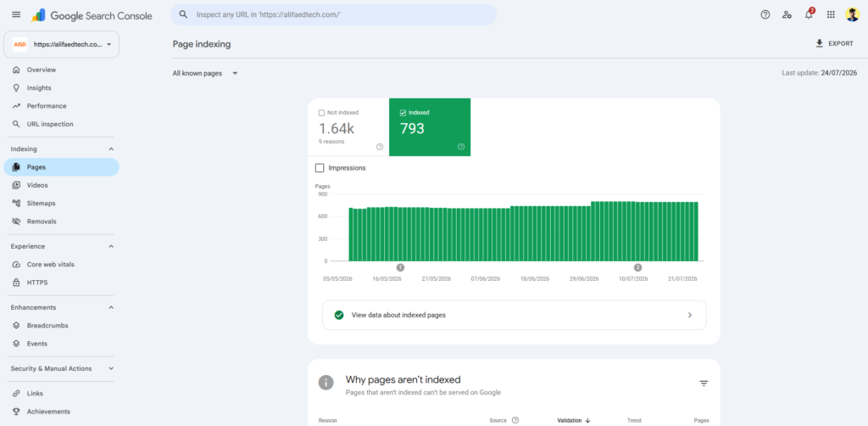Select the green Indexed 793 card
The width and height of the screenshot is (868, 426).
point(430,127)
